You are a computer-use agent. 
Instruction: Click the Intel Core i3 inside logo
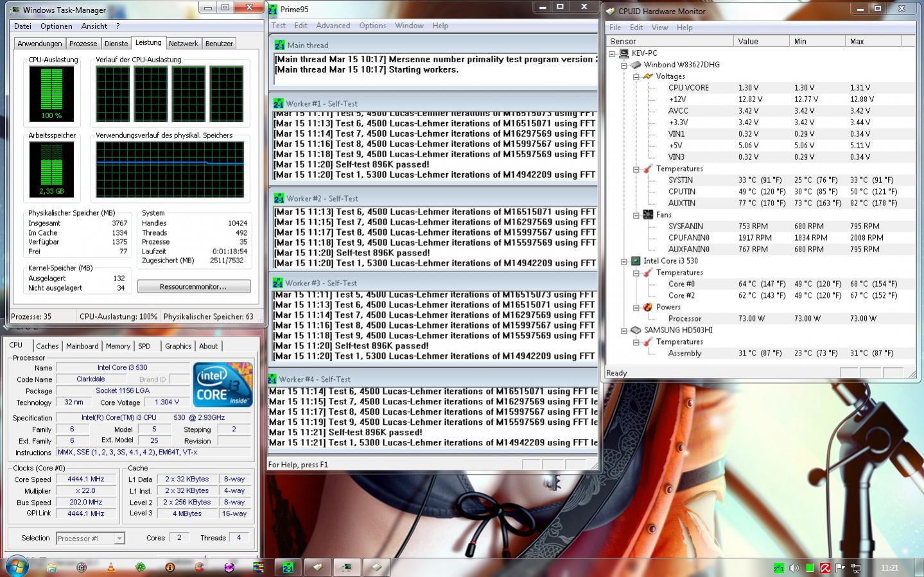223,384
